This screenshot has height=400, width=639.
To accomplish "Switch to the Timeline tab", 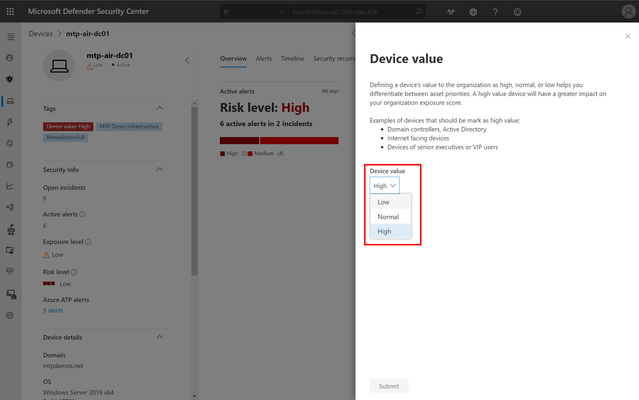I will [292, 59].
